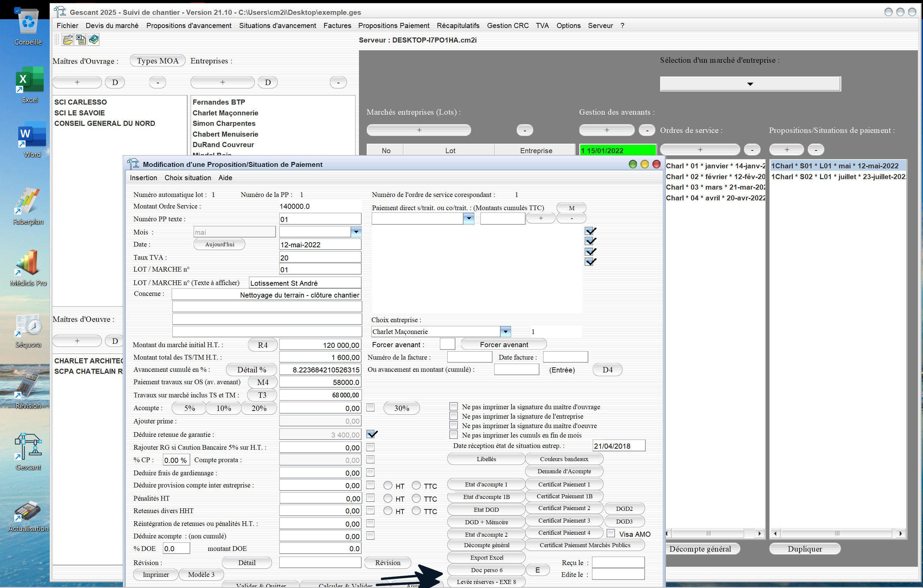This screenshot has width=923, height=588.
Task: Open the Gescant crane desktop shortcut
Action: click(28, 451)
